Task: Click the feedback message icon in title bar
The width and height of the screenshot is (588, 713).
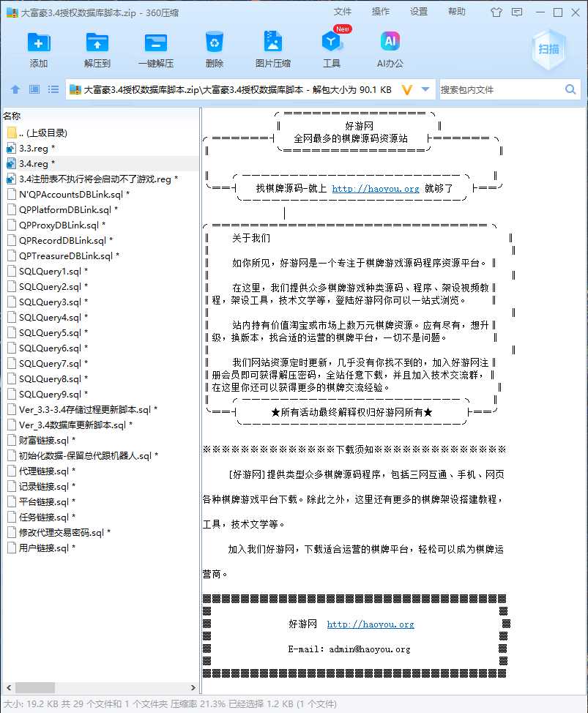Action: pos(517,12)
